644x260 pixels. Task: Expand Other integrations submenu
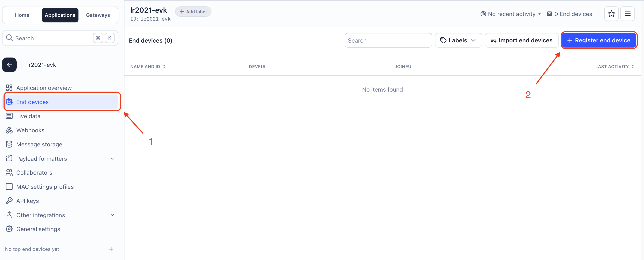pyautogui.click(x=112, y=215)
